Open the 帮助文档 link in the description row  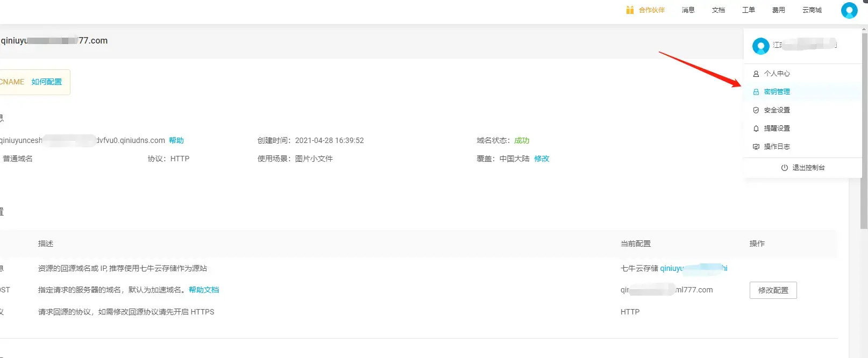[x=204, y=290]
